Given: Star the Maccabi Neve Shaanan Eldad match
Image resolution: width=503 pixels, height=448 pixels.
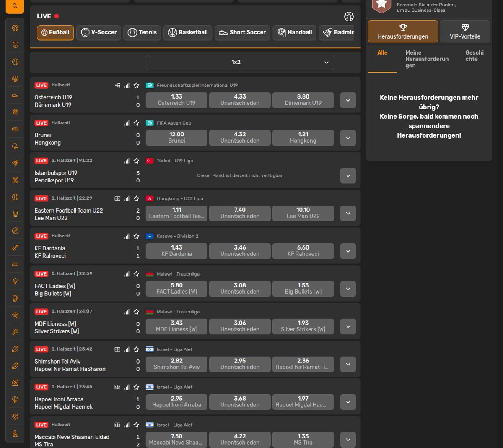Looking at the screenshot, I should 136,425.
